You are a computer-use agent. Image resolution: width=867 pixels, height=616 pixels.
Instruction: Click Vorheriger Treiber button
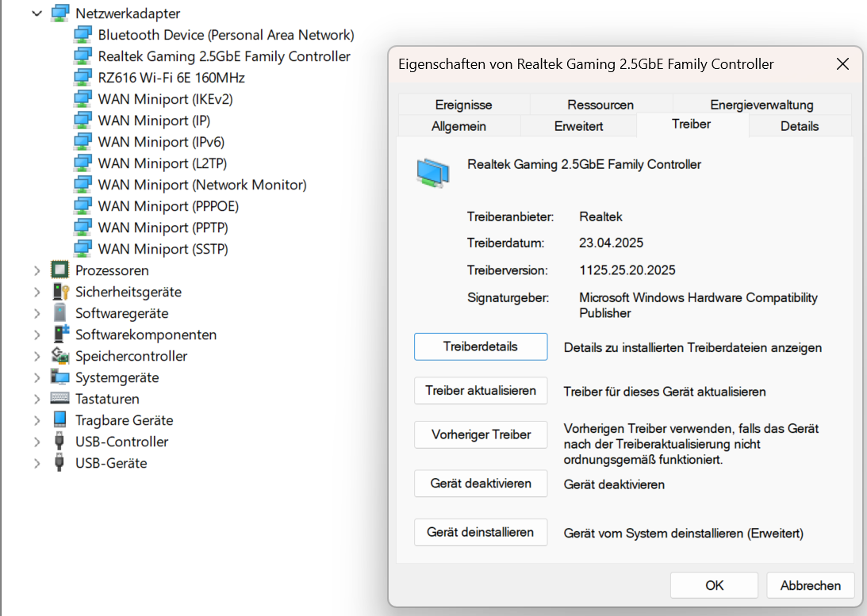481,434
